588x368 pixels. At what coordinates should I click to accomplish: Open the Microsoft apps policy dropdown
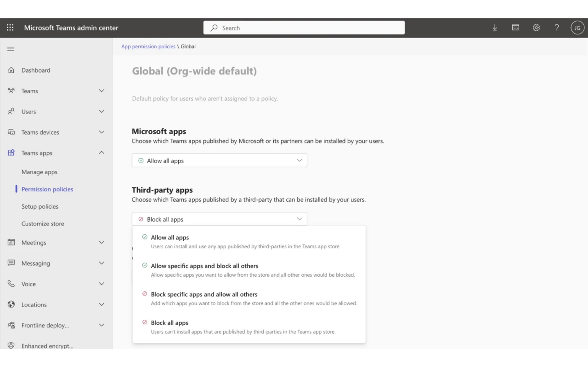tap(220, 160)
